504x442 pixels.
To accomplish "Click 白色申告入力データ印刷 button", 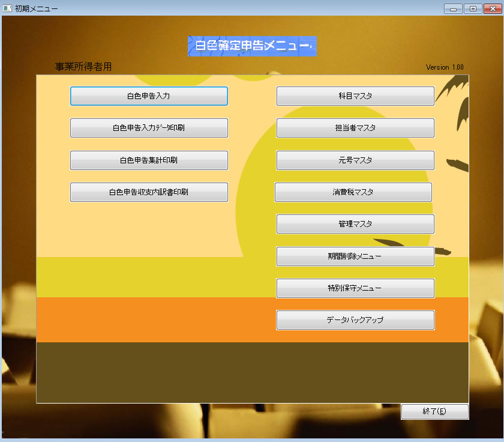I will (x=149, y=128).
